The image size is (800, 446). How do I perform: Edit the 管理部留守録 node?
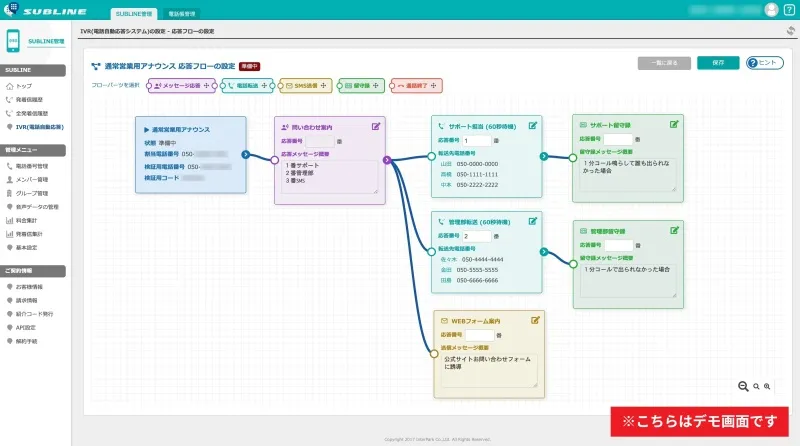point(674,231)
